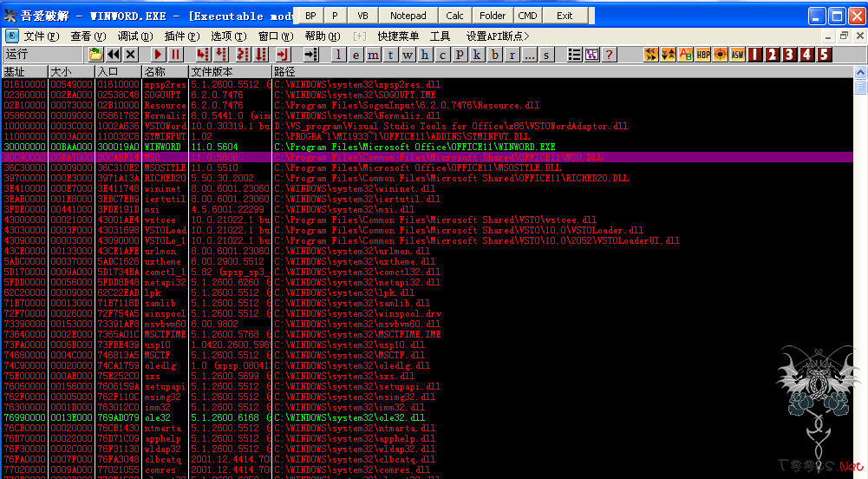Open CPU window with the c button
The width and height of the screenshot is (868, 479).
tap(442, 55)
